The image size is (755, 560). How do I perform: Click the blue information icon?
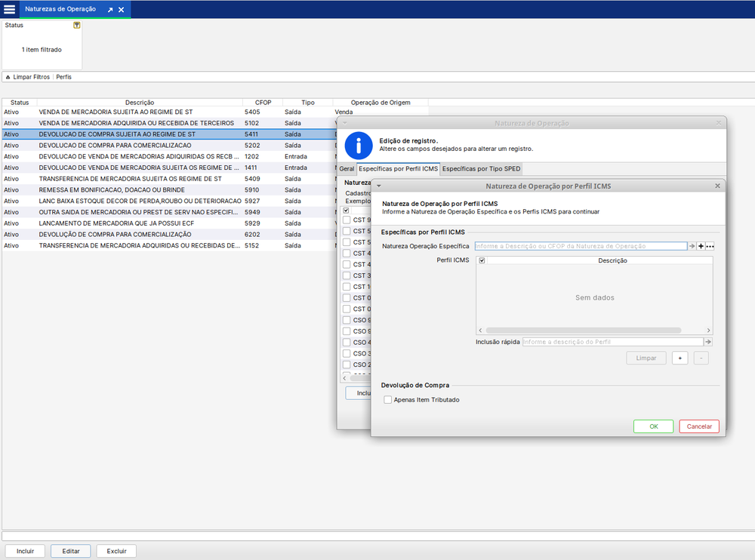click(359, 145)
